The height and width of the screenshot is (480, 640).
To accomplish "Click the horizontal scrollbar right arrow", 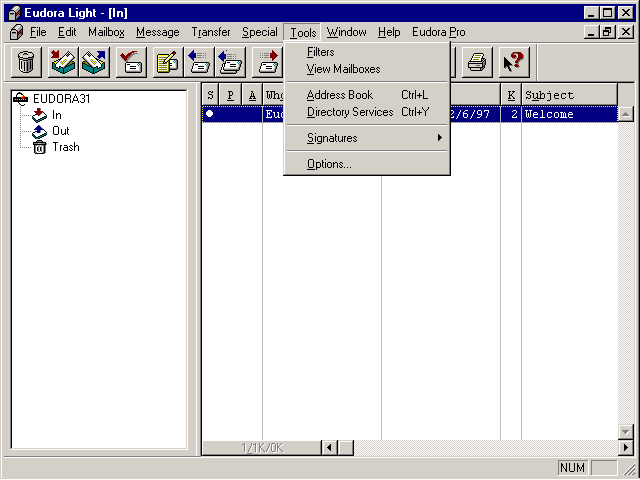I will pos(625,448).
